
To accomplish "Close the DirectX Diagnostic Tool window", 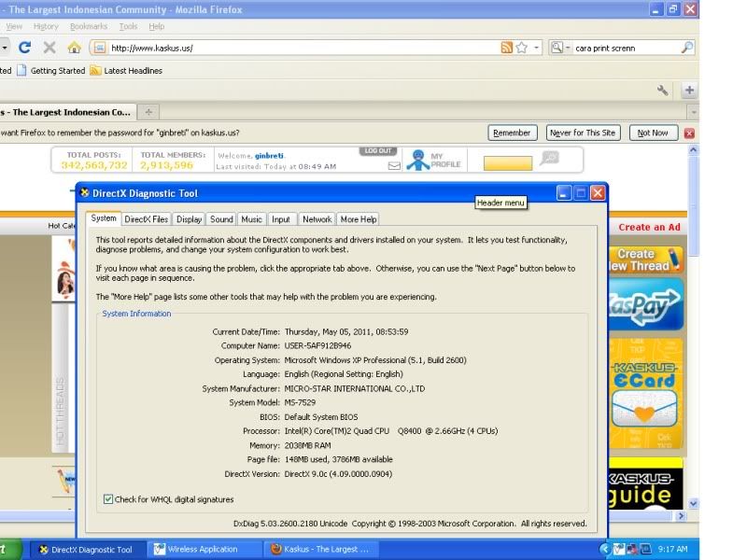I will coord(598,193).
